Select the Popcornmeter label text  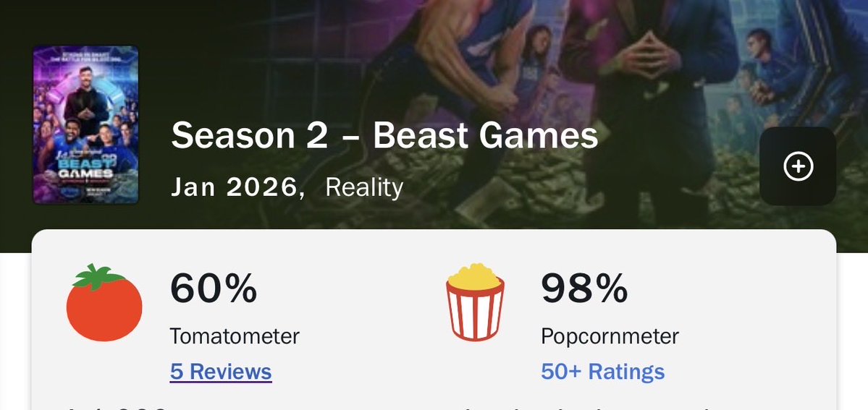click(610, 336)
